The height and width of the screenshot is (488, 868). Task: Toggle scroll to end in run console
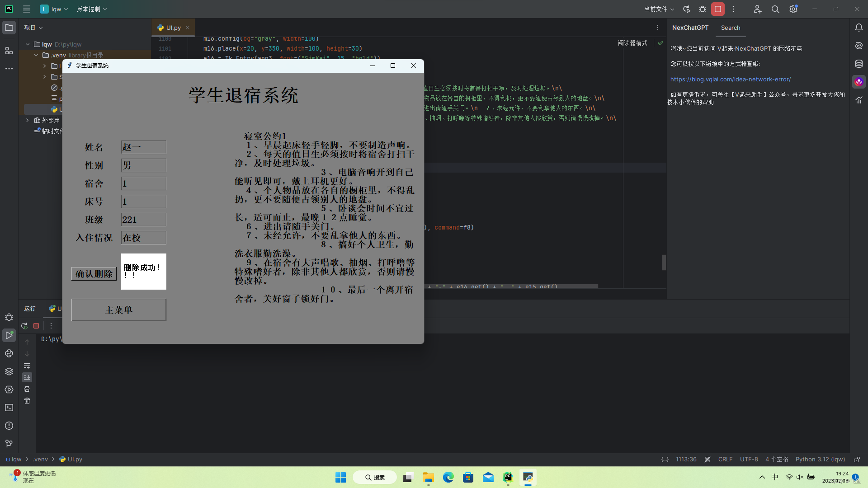tap(27, 377)
